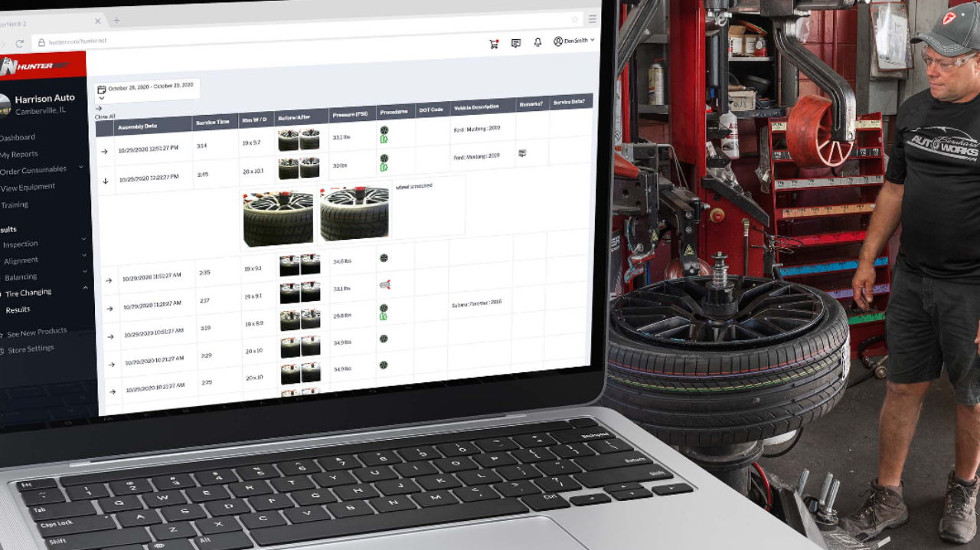Open the remarks icon on the Ford Mustang 2009 row
Viewport: 980px width, 550px height.
pos(522,154)
